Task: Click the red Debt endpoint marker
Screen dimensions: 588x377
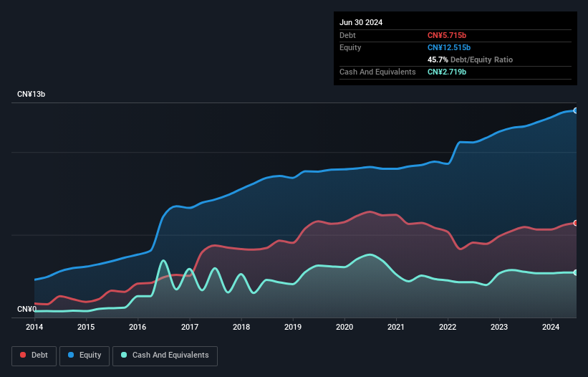Action: 576,223
